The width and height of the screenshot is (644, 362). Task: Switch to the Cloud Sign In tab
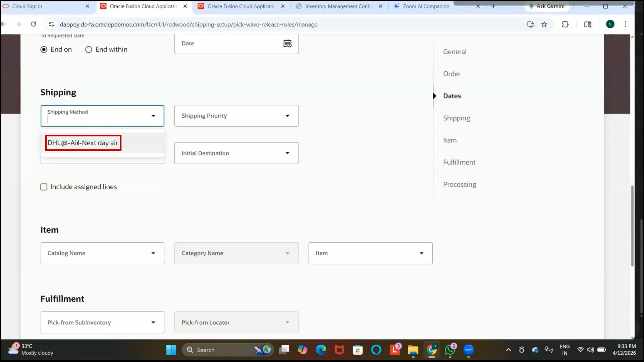(47, 6)
